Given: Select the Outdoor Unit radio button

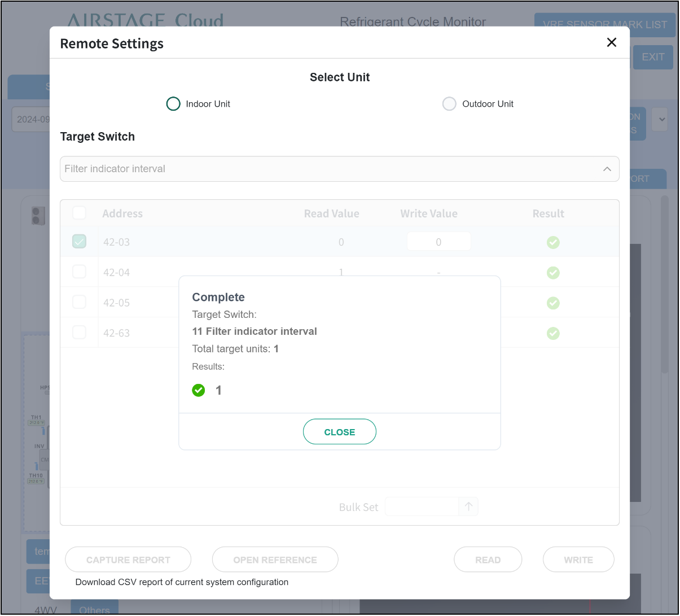Looking at the screenshot, I should [449, 104].
